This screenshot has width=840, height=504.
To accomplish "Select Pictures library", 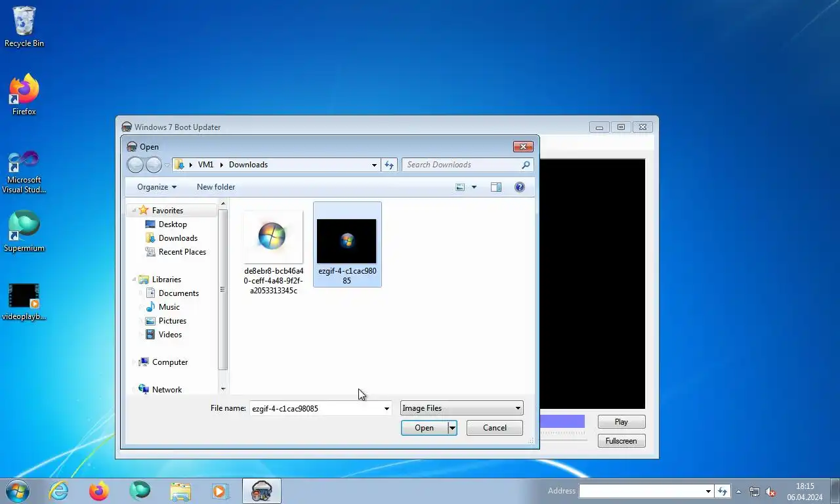I will point(173,321).
